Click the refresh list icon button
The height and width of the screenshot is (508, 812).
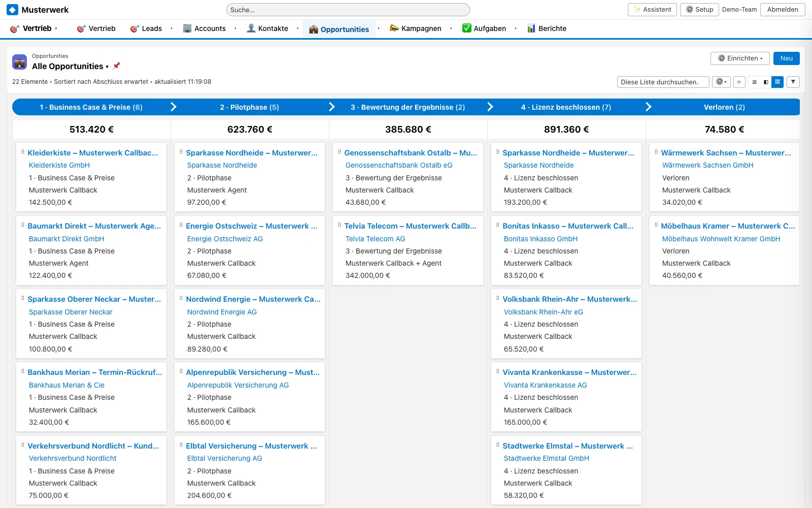click(x=739, y=82)
